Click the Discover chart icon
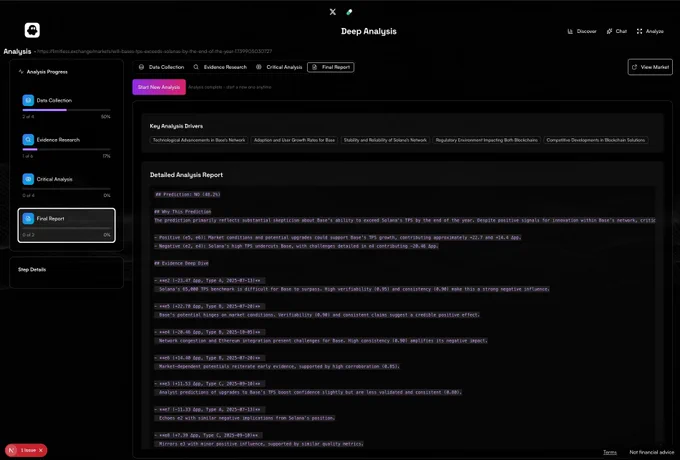The width and height of the screenshot is (680, 460). click(570, 31)
